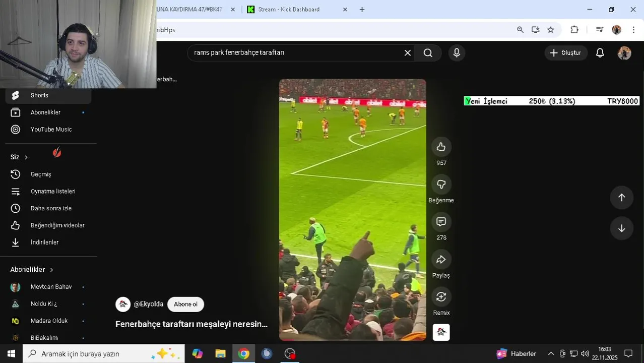Click the Fenerbahçe taraftarı meşaleyi title

[191, 324]
